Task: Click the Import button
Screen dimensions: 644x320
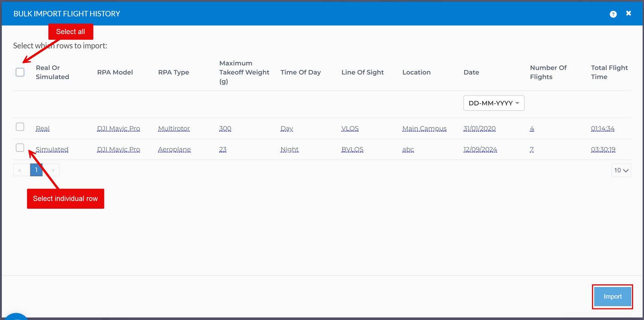Action: point(612,296)
